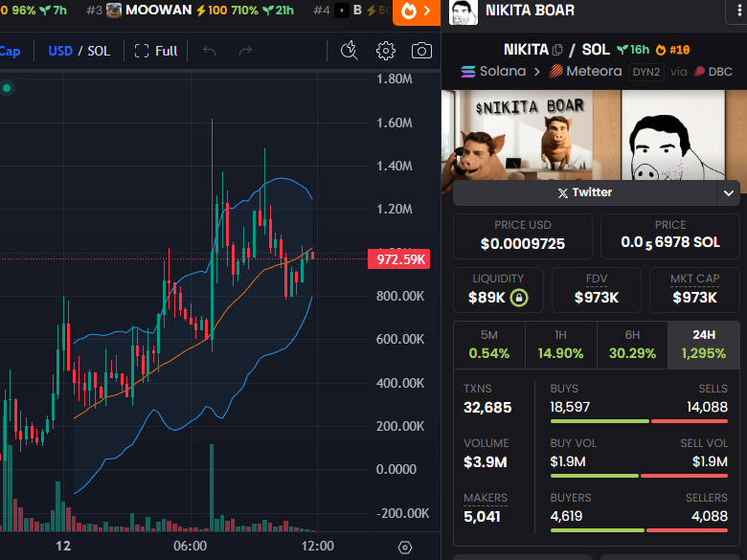Switch chart to SOL pricing
Viewport: 747px width, 560px height.
click(x=99, y=51)
